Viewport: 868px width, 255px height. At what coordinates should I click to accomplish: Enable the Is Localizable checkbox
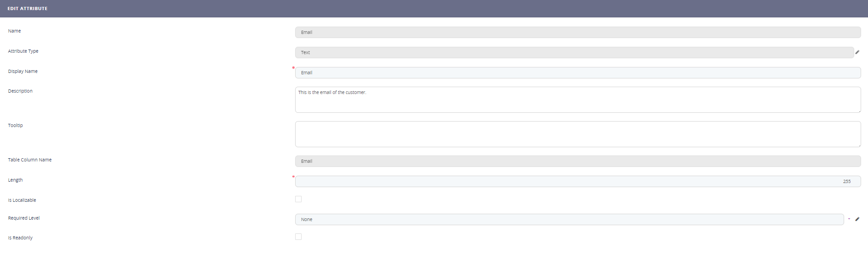tap(298, 199)
